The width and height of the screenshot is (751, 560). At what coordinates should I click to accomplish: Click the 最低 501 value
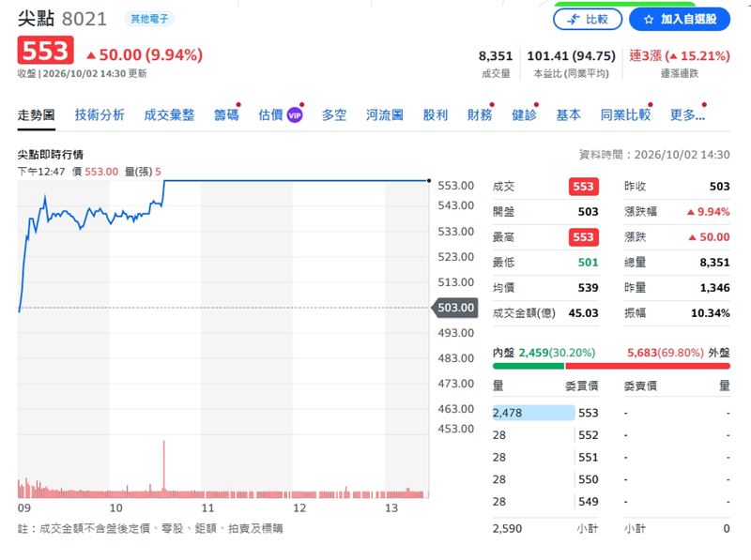tap(588, 263)
